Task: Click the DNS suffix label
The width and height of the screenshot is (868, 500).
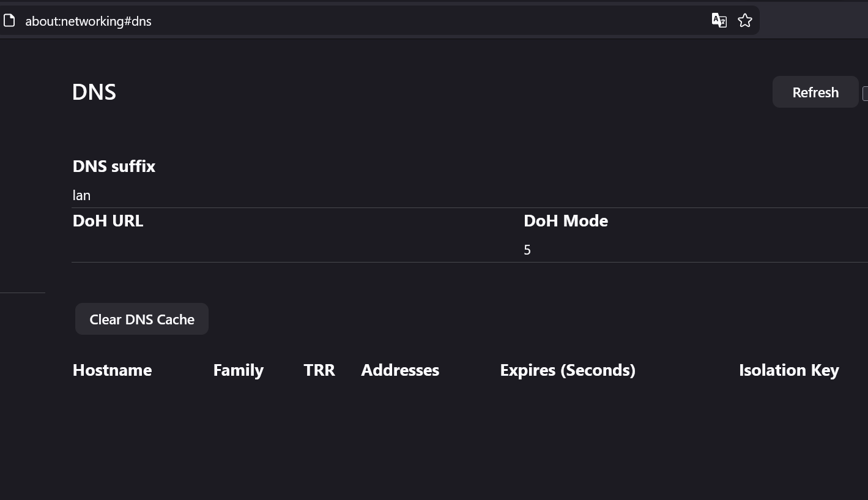Action: click(x=114, y=166)
